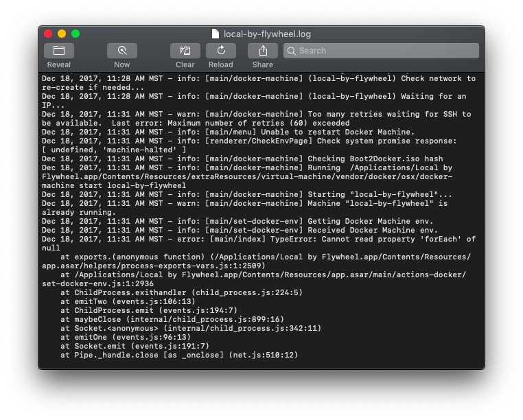Viewport: 523px width, 420px height.
Task: Click 'process-exports-vars.js:1:2509' text
Action: [193, 266]
